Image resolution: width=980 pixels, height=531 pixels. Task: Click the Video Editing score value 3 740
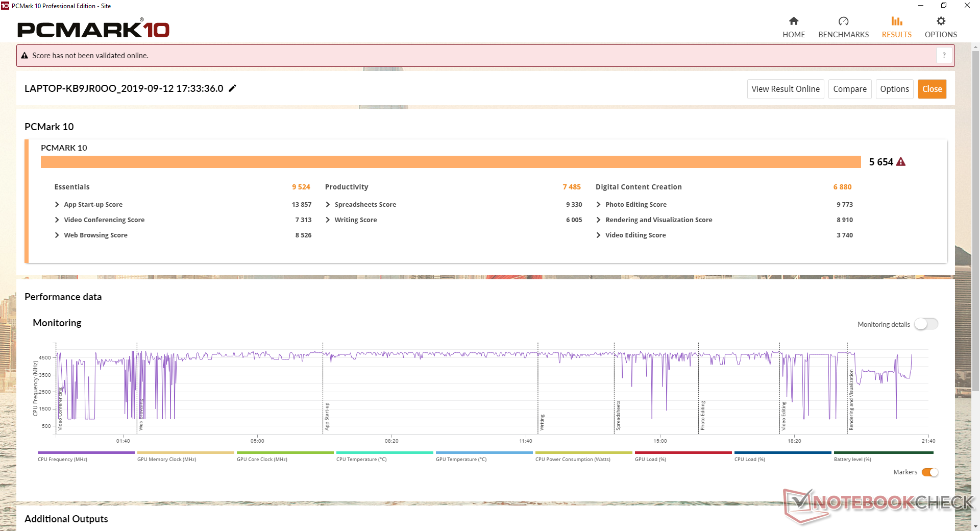(x=845, y=235)
